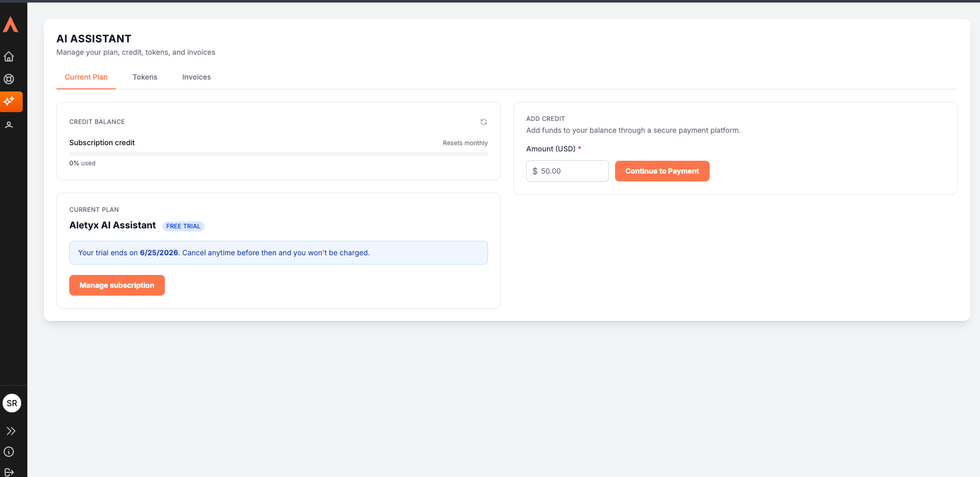Click the 'ADD CREDIT' heading
This screenshot has width=980, height=477.
tap(545, 119)
